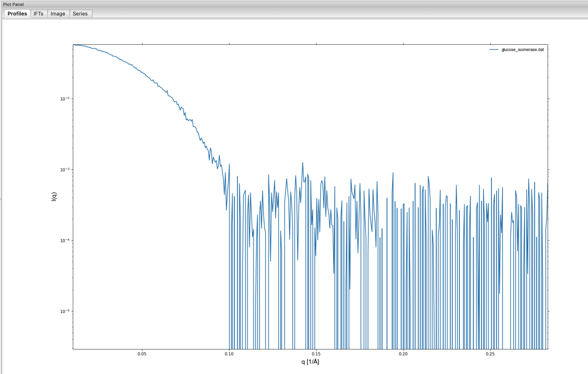Image resolution: width=588 pixels, height=374 pixels.
Task: Click the 0.05 x-axis tick label
Action: (x=142, y=354)
